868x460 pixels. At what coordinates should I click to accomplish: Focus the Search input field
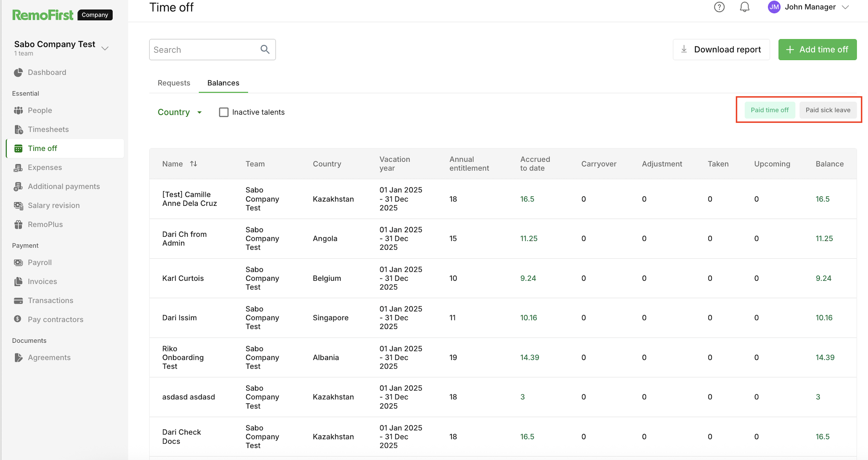(x=203, y=50)
